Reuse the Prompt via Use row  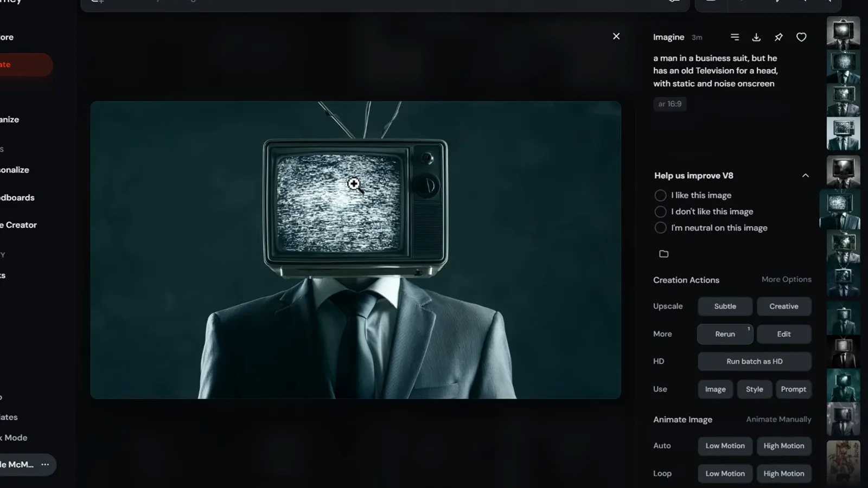point(794,389)
